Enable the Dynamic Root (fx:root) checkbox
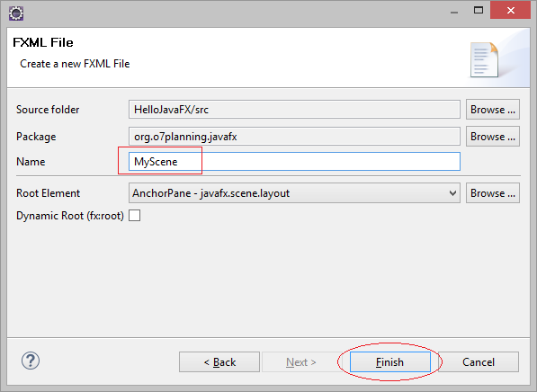Viewport: 537px width, 392px height. click(135, 216)
